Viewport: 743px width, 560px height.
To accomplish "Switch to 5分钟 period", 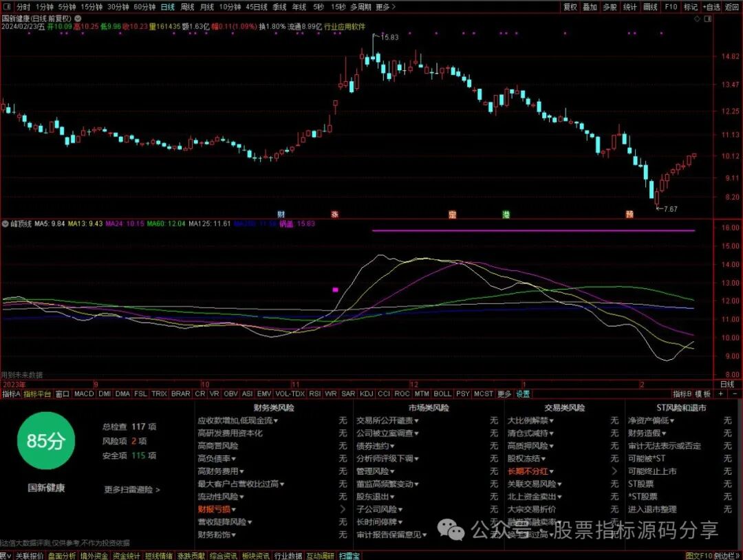I will 67,7.
